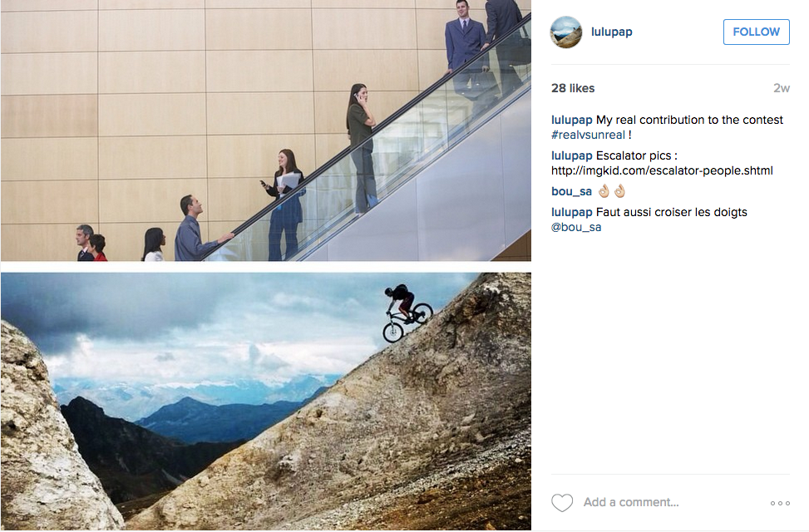View bou_sa commenter profile
This screenshot has height=532, width=809.
coord(571,191)
